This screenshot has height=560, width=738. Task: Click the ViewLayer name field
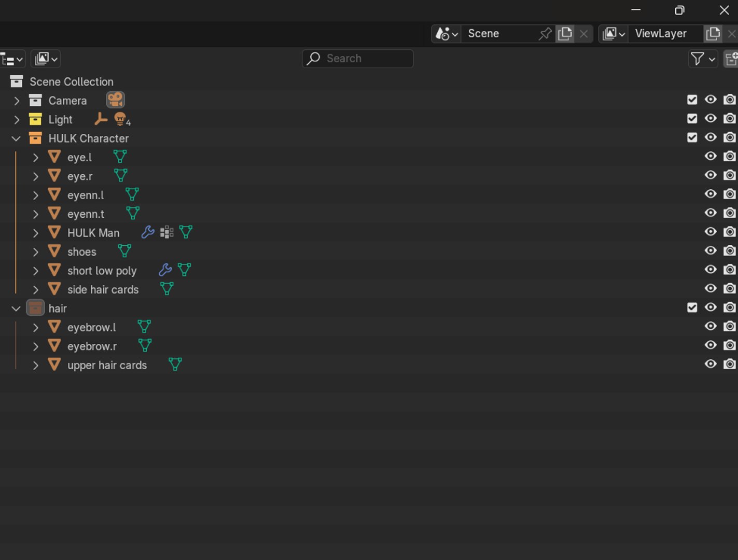pos(666,34)
